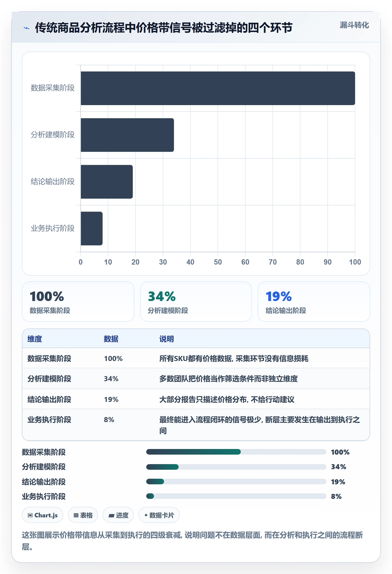Click the 业务执行阶段 8% progress bar
392x574 pixels.
236,496
